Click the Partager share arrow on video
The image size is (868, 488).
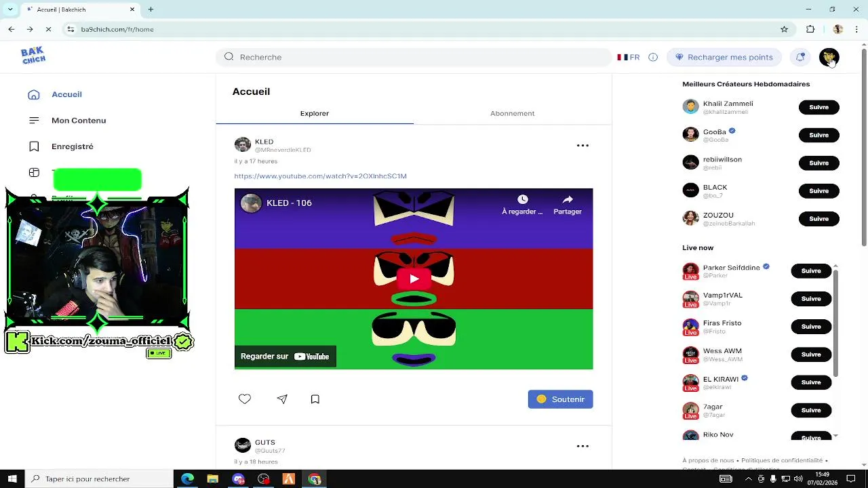pos(568,199)
